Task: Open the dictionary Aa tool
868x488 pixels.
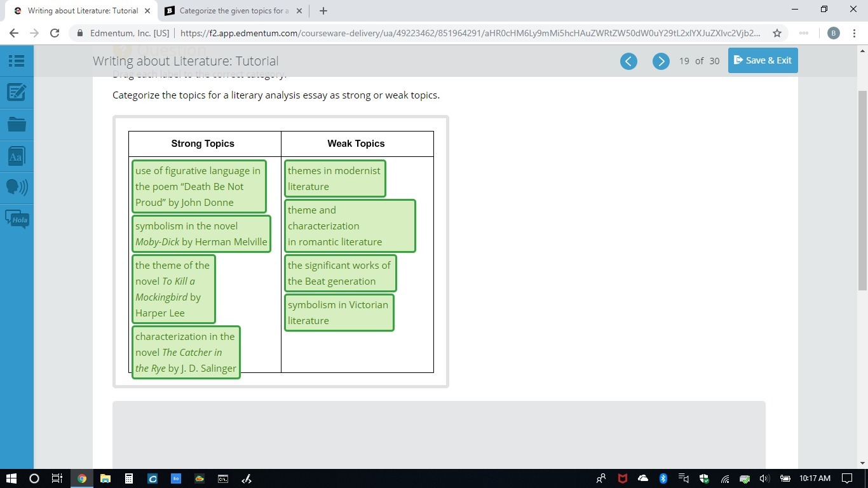Action: pyautogui.click(x=17, y=156)
